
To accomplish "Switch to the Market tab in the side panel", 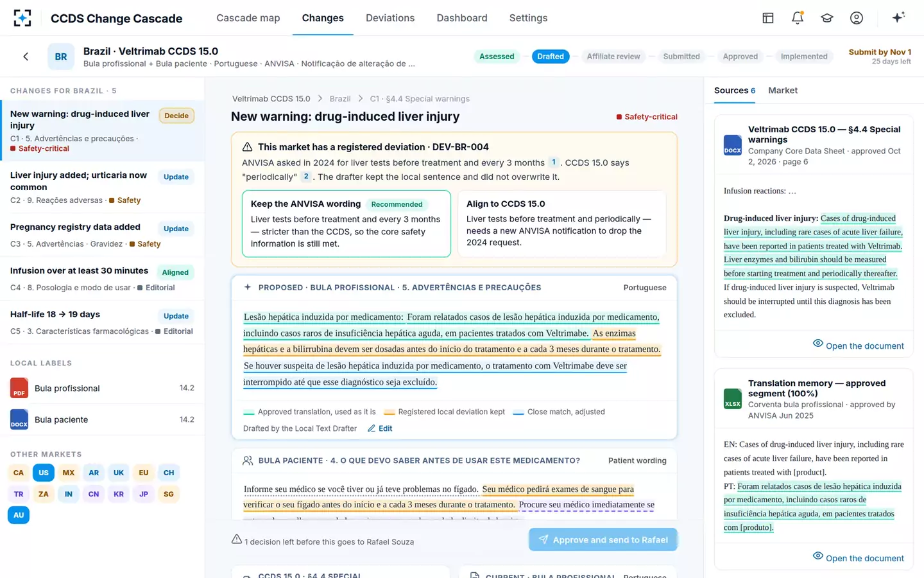I will [x=783, y=91].
